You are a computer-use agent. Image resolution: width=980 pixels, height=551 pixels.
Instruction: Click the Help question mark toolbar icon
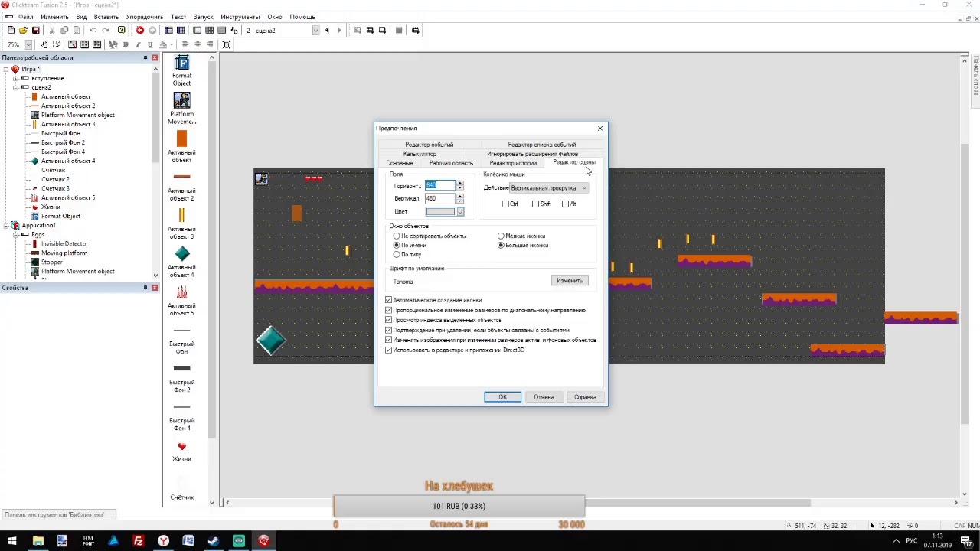click(122, 31)
